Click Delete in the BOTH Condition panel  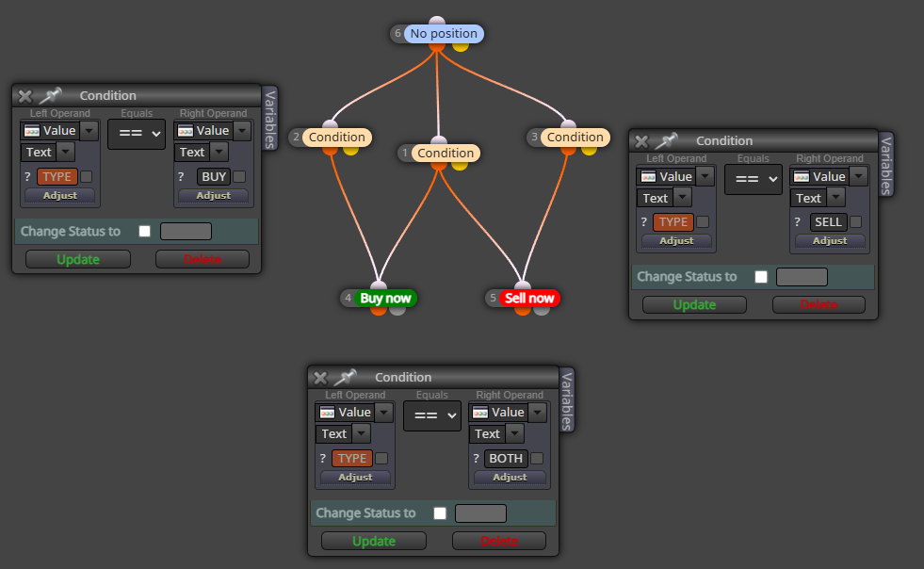[x=498, y=542]
